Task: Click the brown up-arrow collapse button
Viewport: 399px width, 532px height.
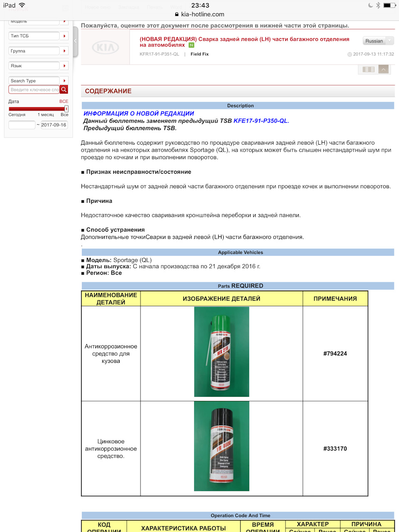Action: pos(384,69)
